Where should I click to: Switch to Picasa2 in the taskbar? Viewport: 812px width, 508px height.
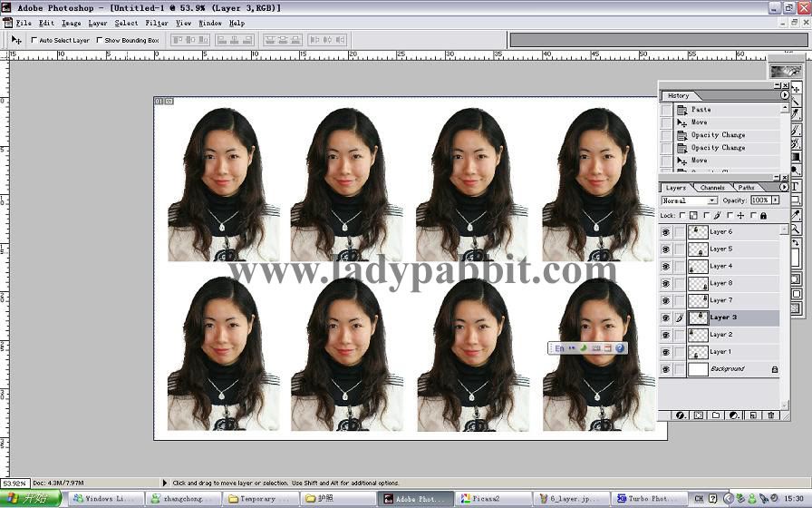[x=492, y=499]
